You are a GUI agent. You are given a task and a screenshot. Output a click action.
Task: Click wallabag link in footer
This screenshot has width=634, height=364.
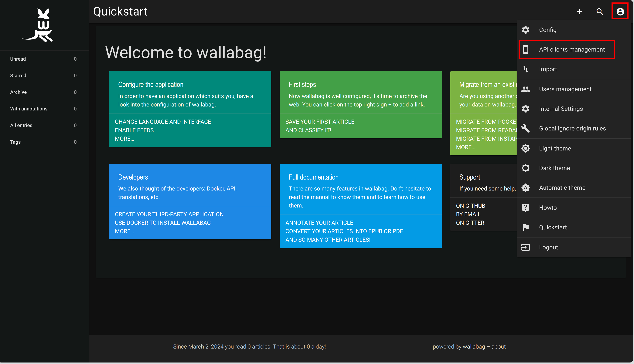pyautogui.click(x=474, y=347)
